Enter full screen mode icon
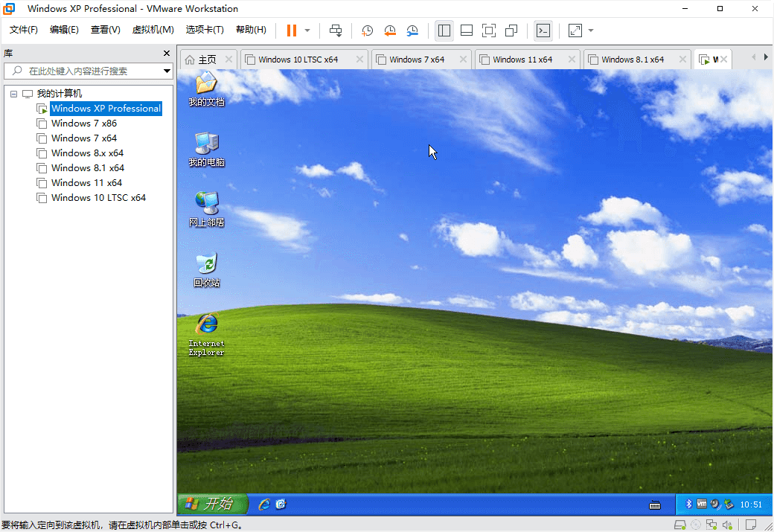774x532 pixels. [x=489, y=31]
